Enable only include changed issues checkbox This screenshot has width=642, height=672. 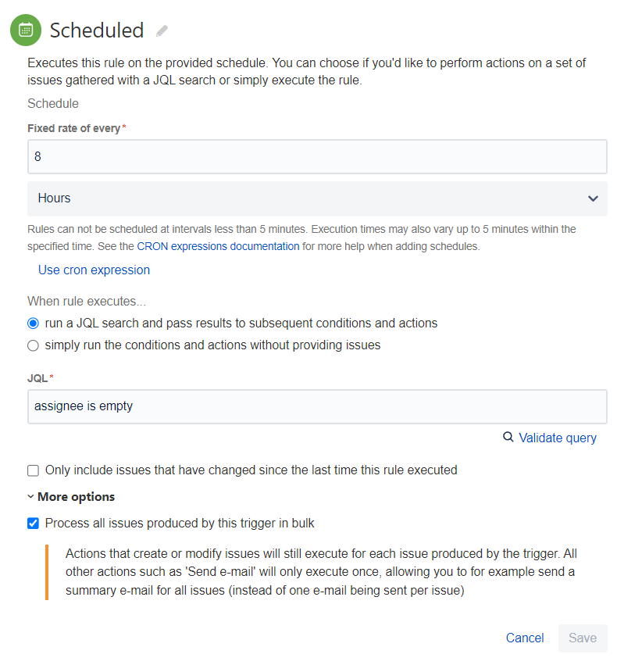click(33, 470)
